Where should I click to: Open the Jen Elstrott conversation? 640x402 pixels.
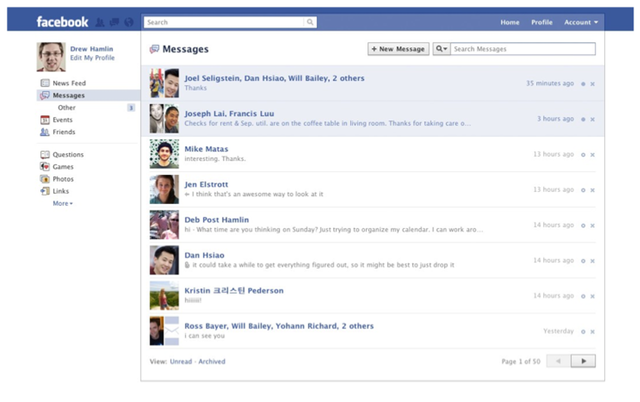[206, 184]
